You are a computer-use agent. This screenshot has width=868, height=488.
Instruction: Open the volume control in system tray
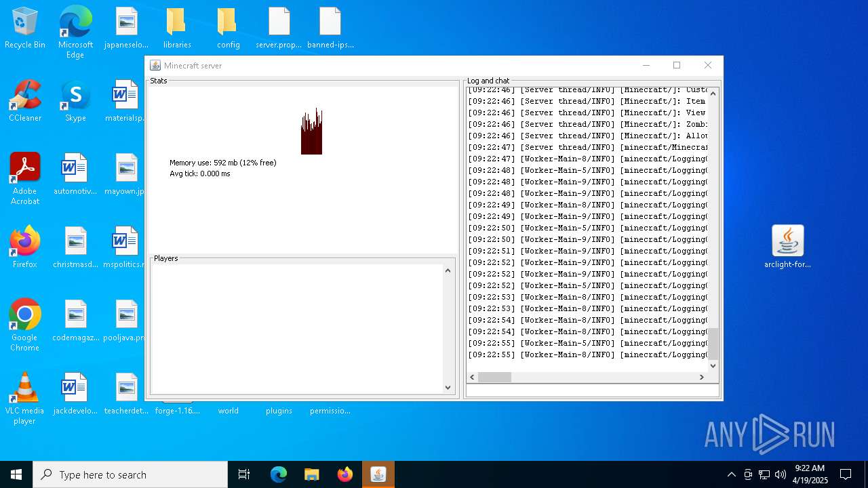coord(781,474)
